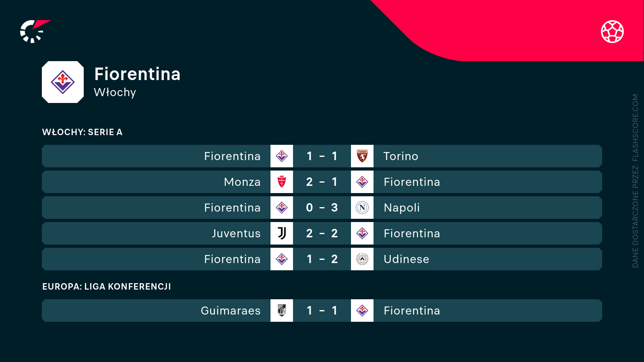Screen dimensions: 644x362
Task: Click the Napoli club crest
Action: point(362,208)
